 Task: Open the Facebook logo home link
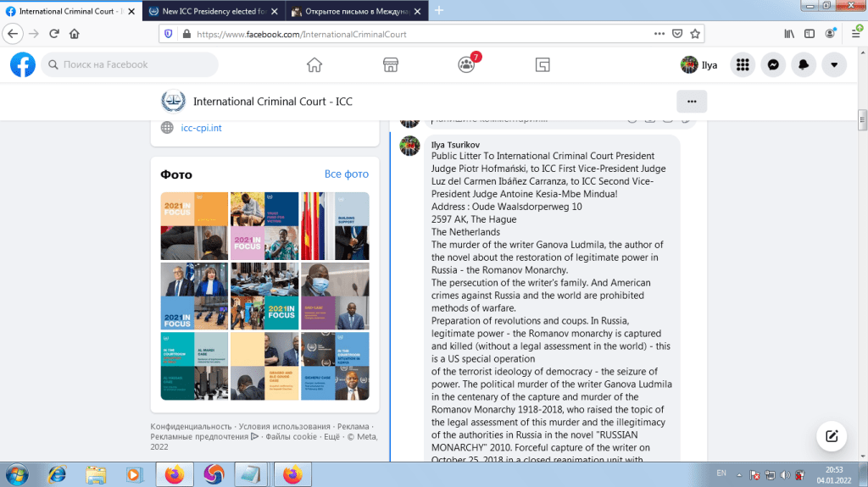23,64
